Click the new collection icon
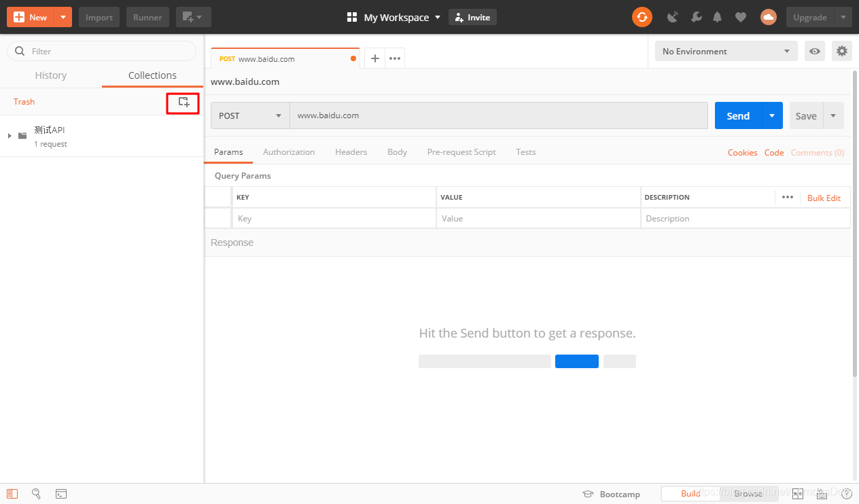 click(x=183, y=102)
